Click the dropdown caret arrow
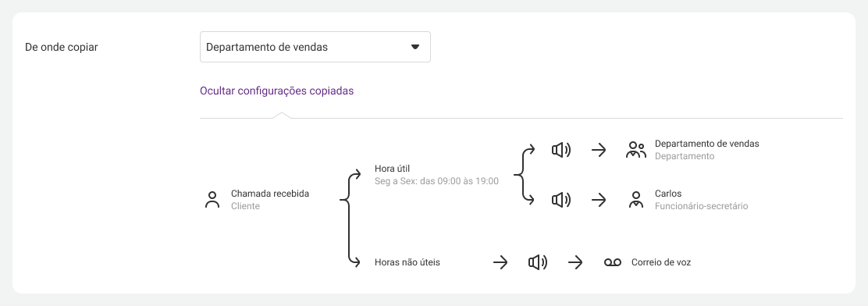 point(415,47)
